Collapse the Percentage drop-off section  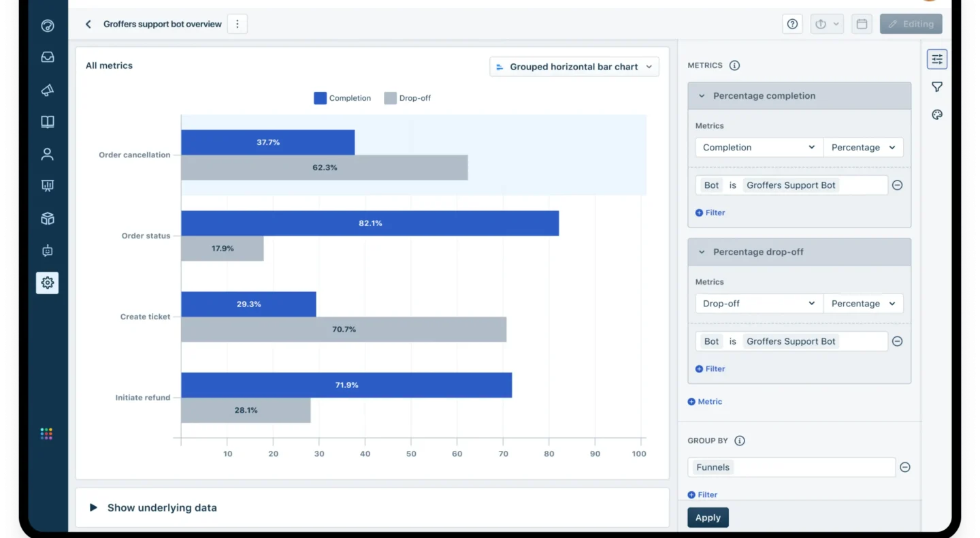click(x=702, y=252)
